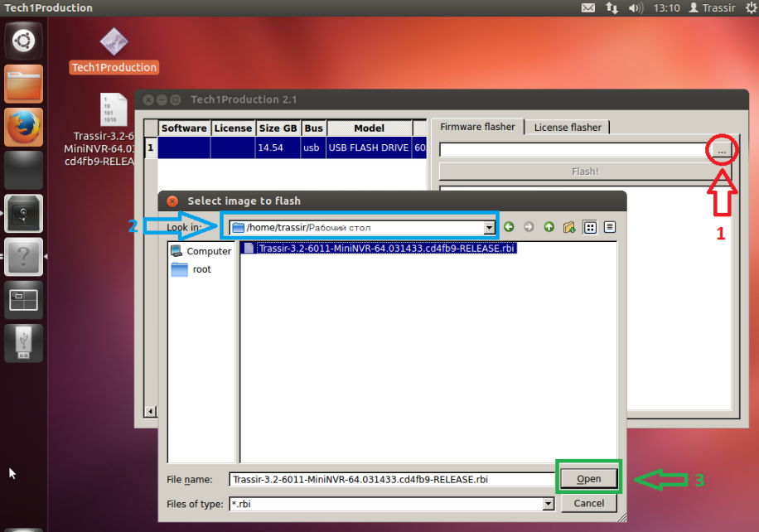Click the License column header
Viewport: 759px width, 532px height.
point(233,128)
